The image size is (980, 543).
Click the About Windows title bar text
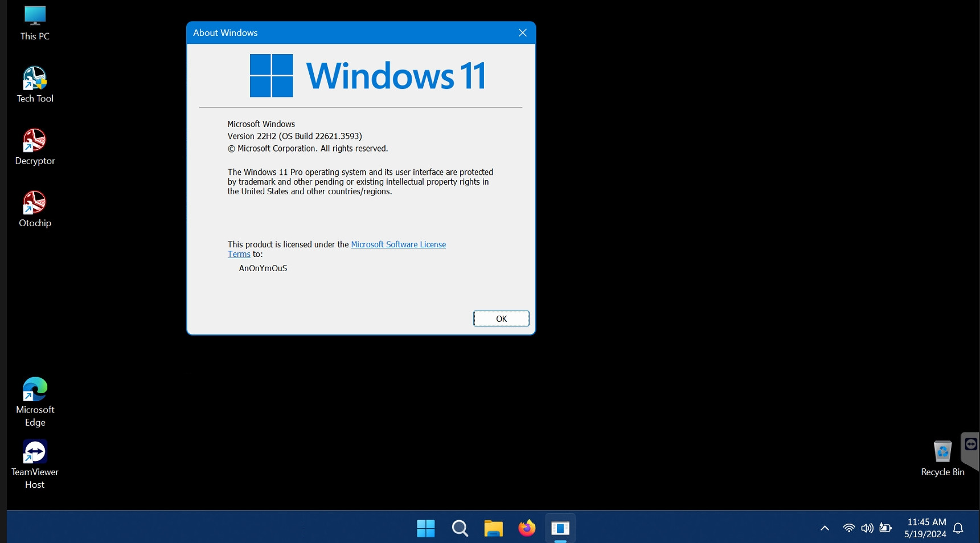[x=225, y=33]
